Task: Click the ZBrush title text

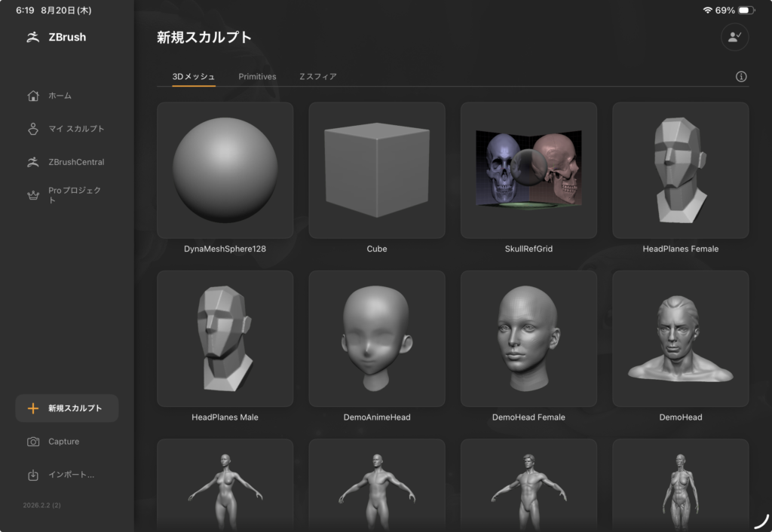Action: click(67, 38)
